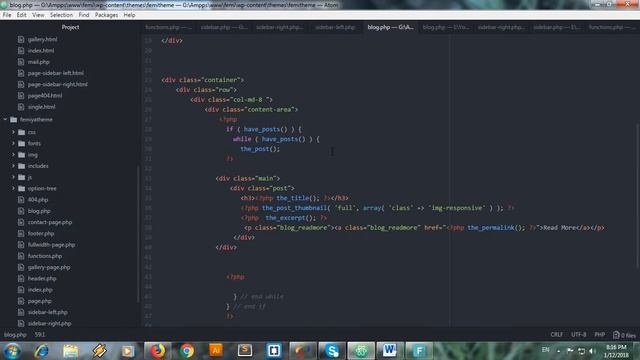The width and height of the screenshot is (640, 360).
Task: Click the folder icon of femiyatheme
Action: pos(13,120)
